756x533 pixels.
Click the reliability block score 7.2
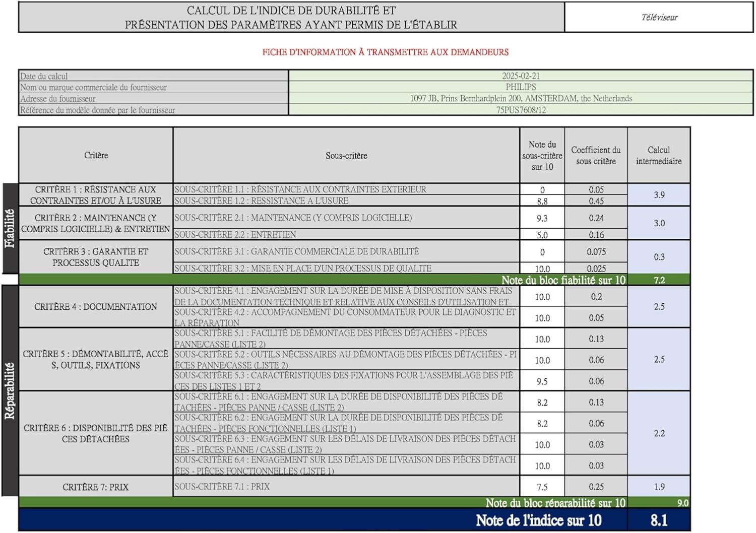(659, 280)
